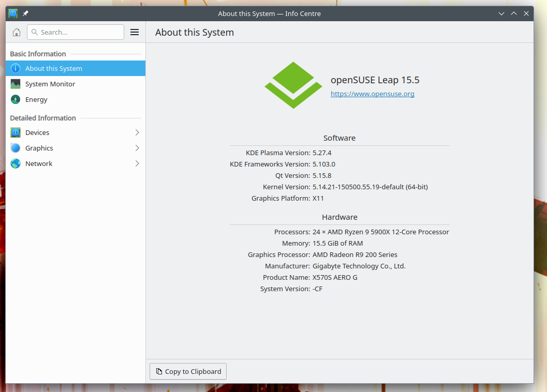547x392 pixels.
Task: Click Gigabyte Technology Co., Ltd. text
Action: [x=359, y=266]
